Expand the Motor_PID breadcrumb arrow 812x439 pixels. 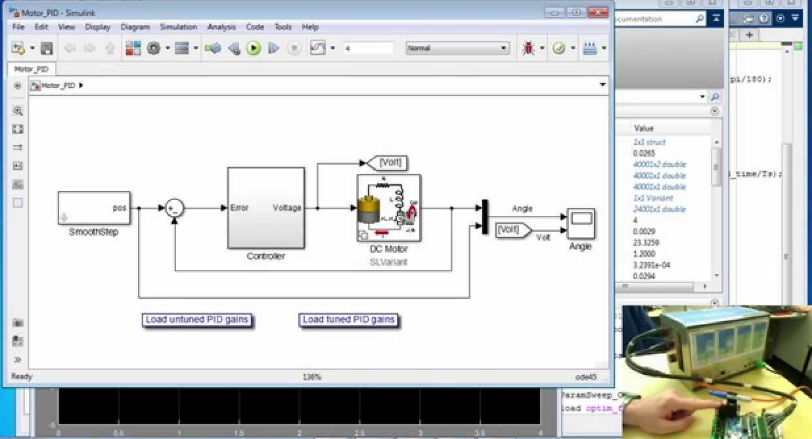tap(81, 85)
